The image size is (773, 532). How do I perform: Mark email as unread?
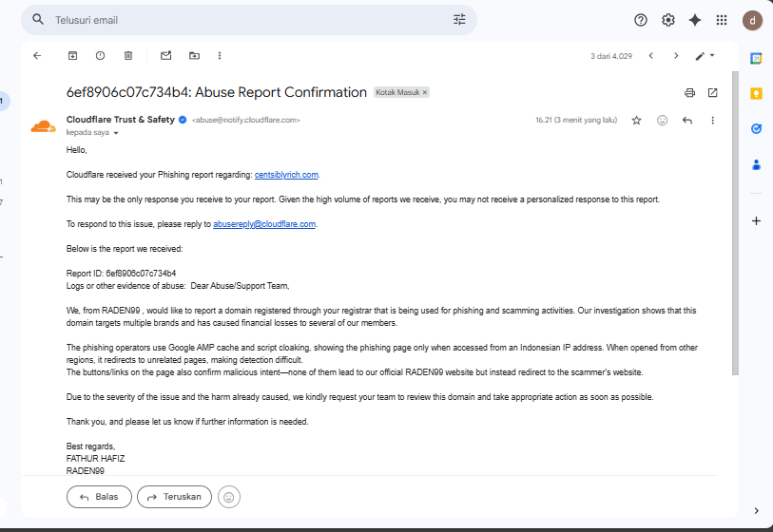(166, 56)
